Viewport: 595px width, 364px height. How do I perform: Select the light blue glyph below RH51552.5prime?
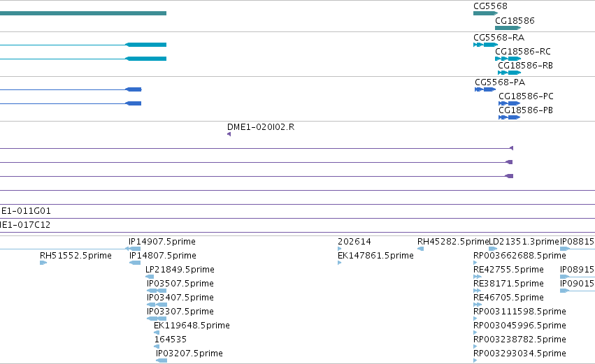(43, 263)
